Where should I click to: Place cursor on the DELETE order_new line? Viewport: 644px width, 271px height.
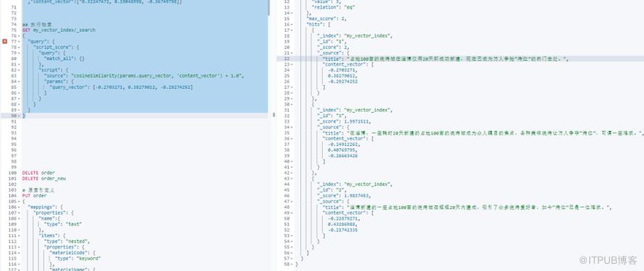click(x=44, y=178)
